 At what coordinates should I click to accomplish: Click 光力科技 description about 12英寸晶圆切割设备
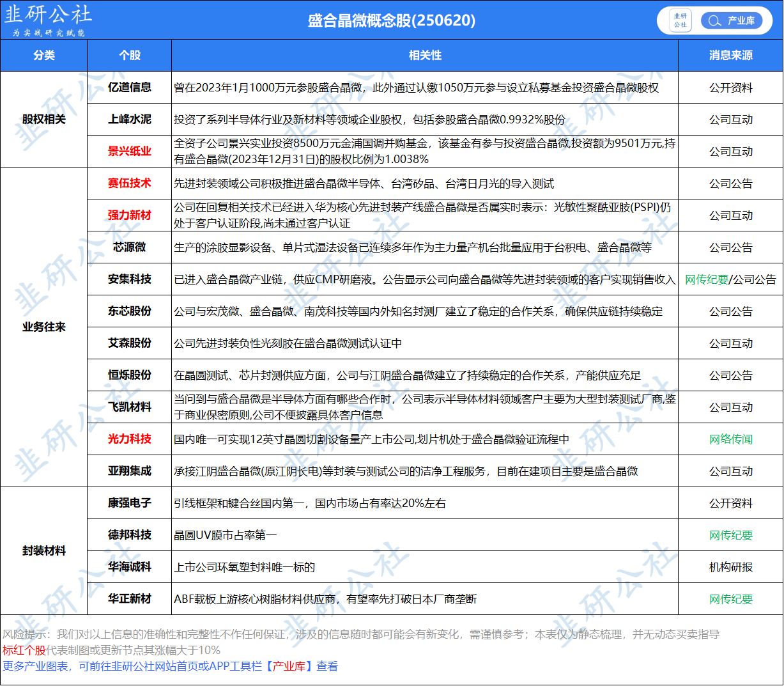click(371, 439)
